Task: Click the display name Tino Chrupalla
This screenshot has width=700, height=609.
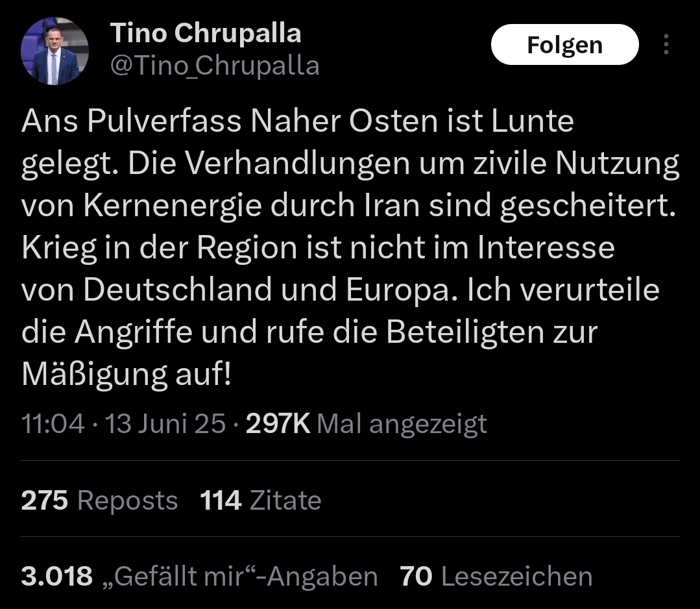Action: tap(205, 33)
